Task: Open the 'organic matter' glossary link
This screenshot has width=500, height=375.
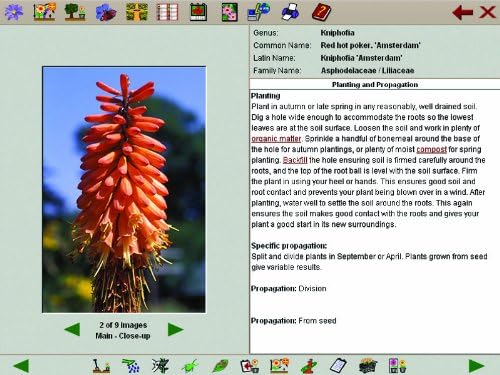Action: [x=276, y=139]
